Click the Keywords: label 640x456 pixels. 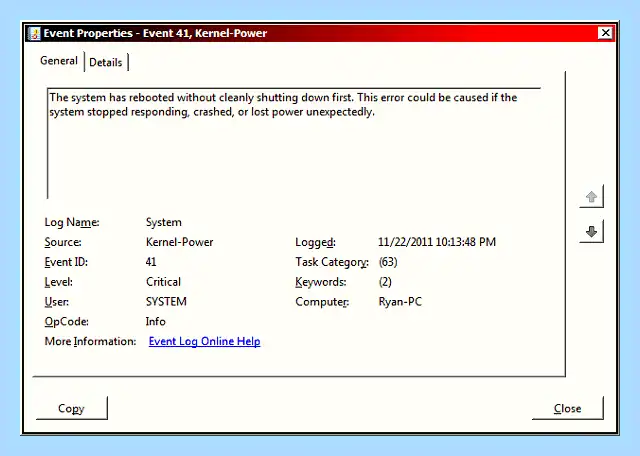(x=321, y=282)
